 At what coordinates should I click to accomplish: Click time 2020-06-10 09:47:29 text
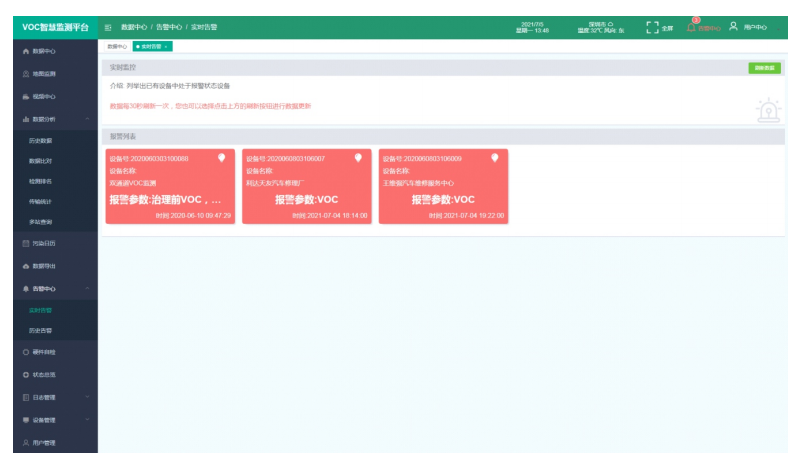[193, 216]
